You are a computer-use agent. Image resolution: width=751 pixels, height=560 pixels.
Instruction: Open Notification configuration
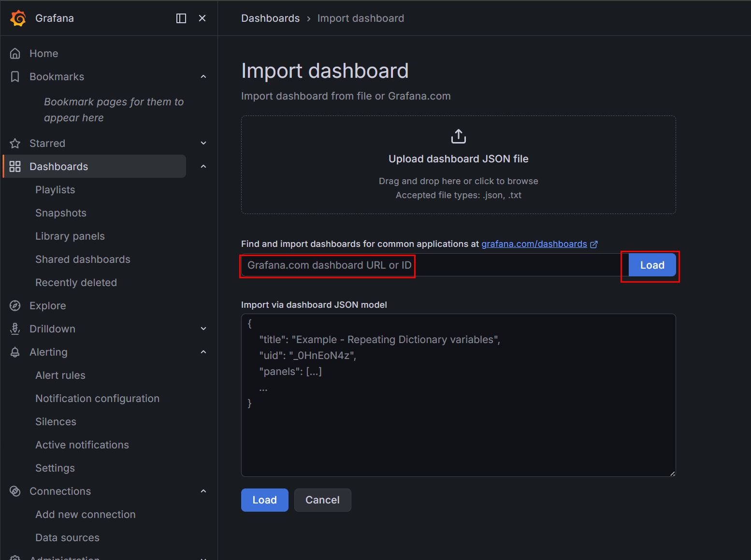(x=98, y=399)
